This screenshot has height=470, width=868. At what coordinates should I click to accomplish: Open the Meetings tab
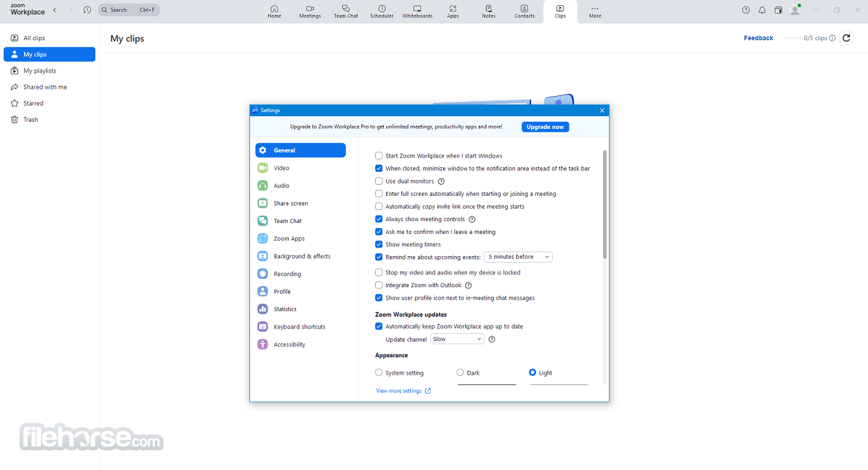tap(310, 12)
